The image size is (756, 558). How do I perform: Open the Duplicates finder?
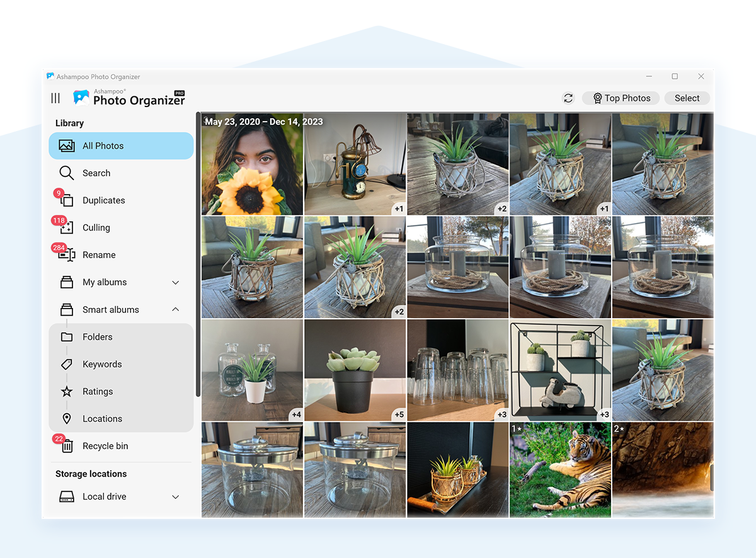tap(105, 200)
